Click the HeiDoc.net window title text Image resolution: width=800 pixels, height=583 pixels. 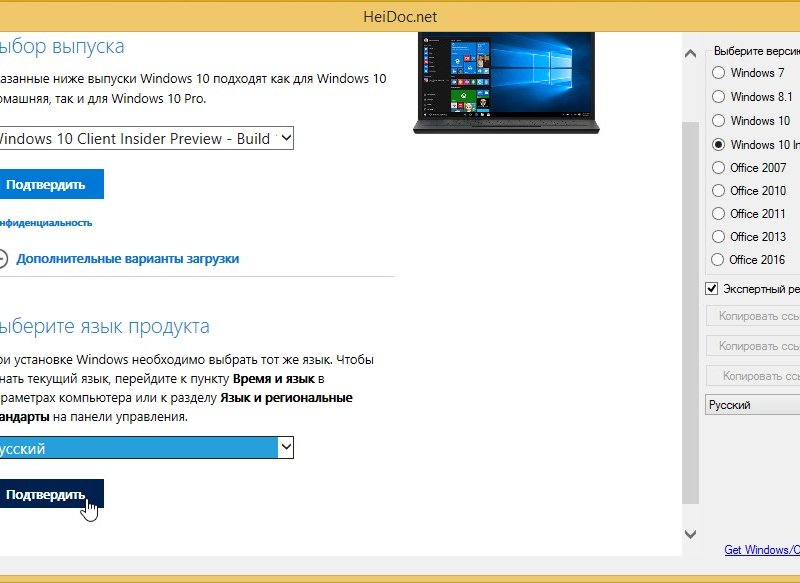[x=400, y=17]
